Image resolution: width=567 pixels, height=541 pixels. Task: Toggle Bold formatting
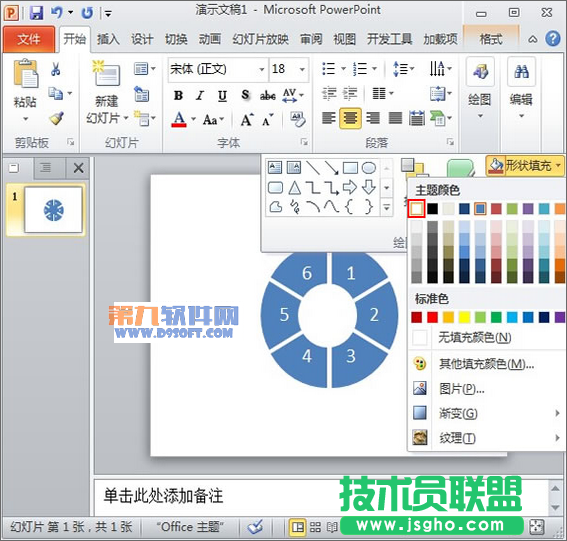pyautogui.click(x=178, y=95)
